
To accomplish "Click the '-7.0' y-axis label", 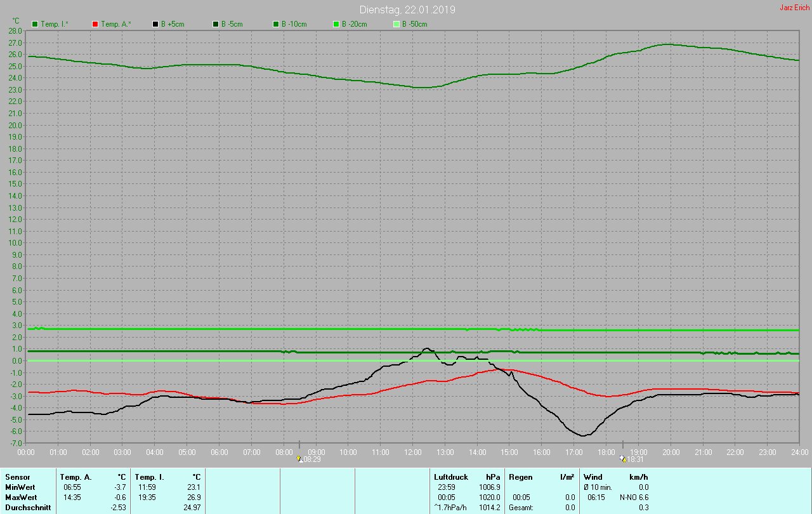I will coord(16,443).
